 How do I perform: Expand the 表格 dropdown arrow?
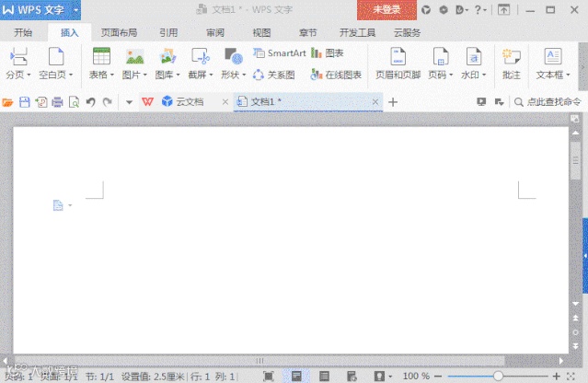point(111,75)
